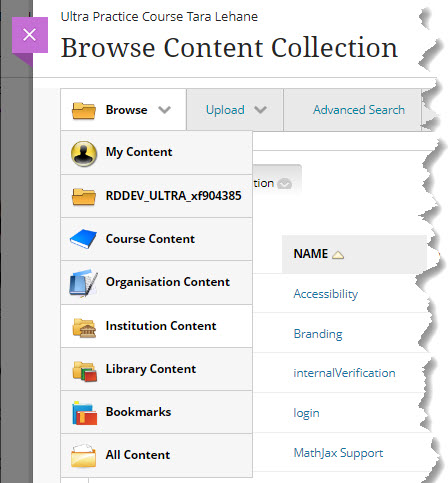Screen dimensions: 448x483
Task: Click the Organisation Content notebook icon
Action: coord(83,283)
